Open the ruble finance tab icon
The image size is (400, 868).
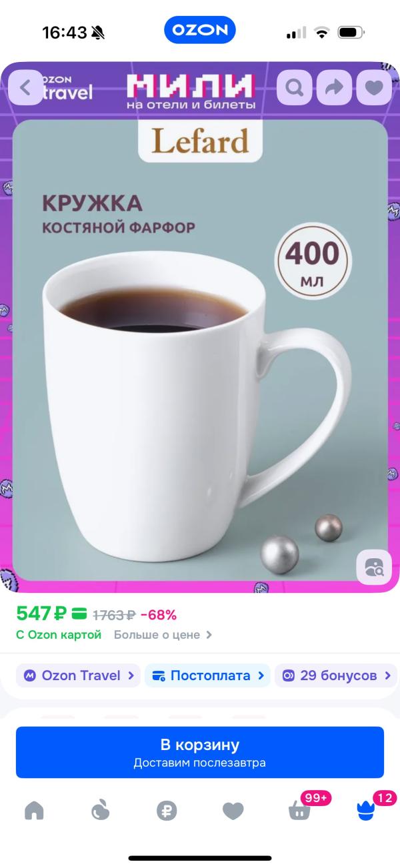click(167, 810)
